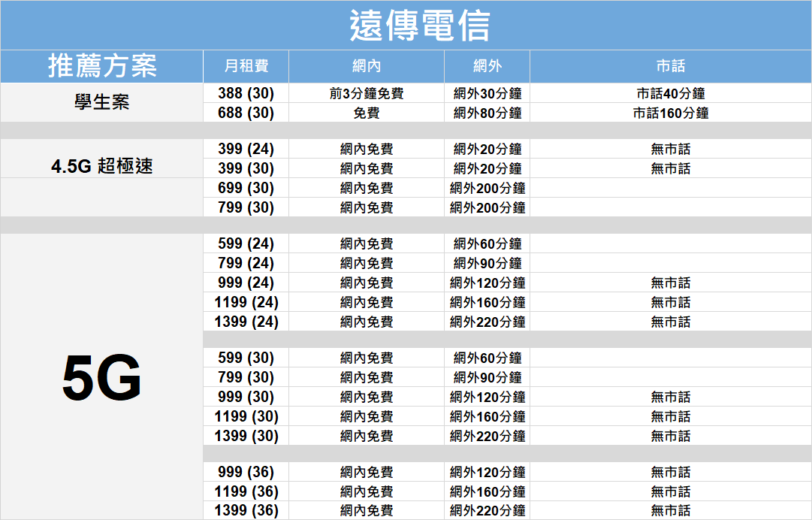
Task: Select the 月租費 column header
Action: coord(246,66)
